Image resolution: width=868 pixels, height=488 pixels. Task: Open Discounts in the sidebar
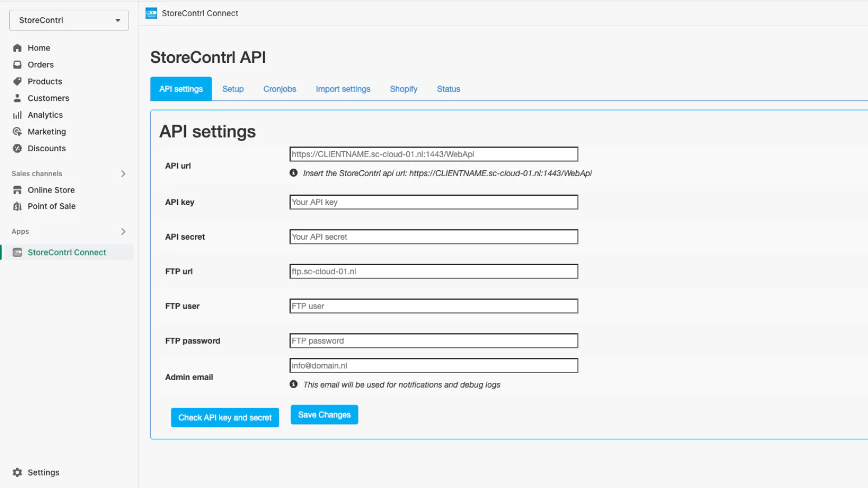coord(47,149)
